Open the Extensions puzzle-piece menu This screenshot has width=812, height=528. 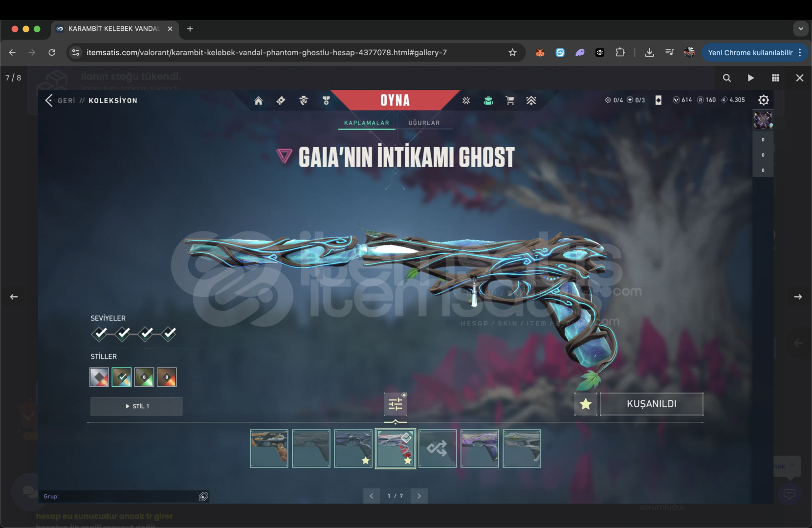pyautogui.click(x=620, y=52)
